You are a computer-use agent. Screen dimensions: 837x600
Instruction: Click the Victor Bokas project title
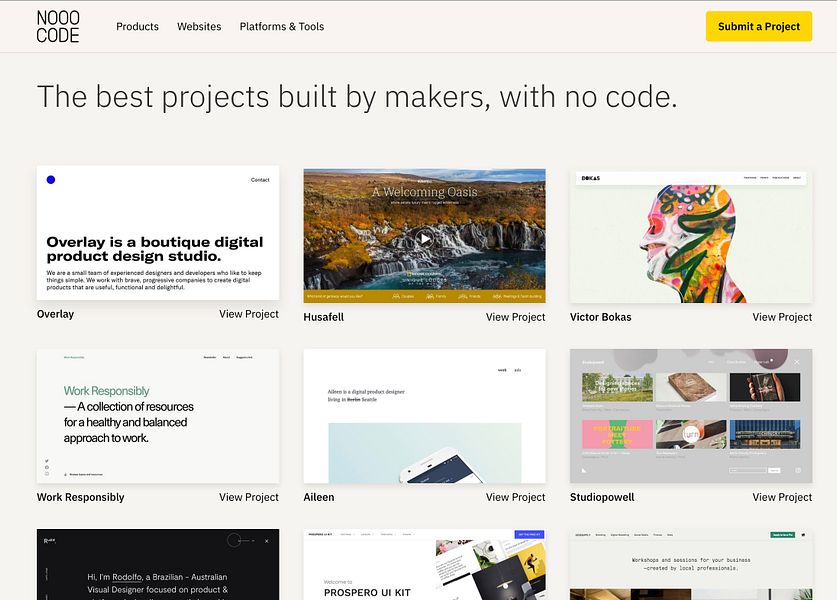tap(601, 317)
